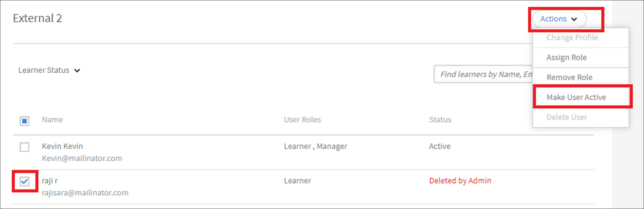Choose Assign Role from menu
The image size is (644, 209).
coord(566,57)
